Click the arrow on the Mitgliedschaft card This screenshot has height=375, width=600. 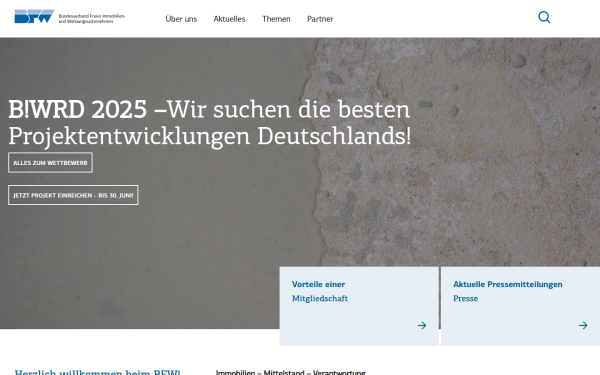coord(422,325)
